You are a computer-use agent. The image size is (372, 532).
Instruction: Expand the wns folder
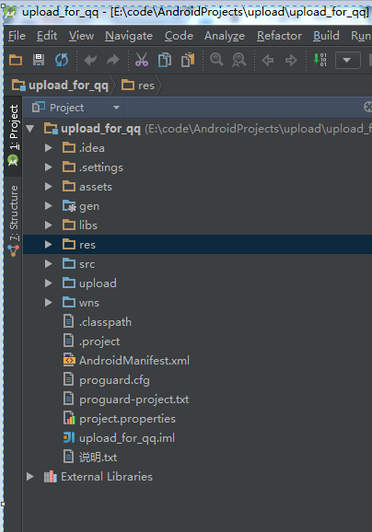click(49, 303)
